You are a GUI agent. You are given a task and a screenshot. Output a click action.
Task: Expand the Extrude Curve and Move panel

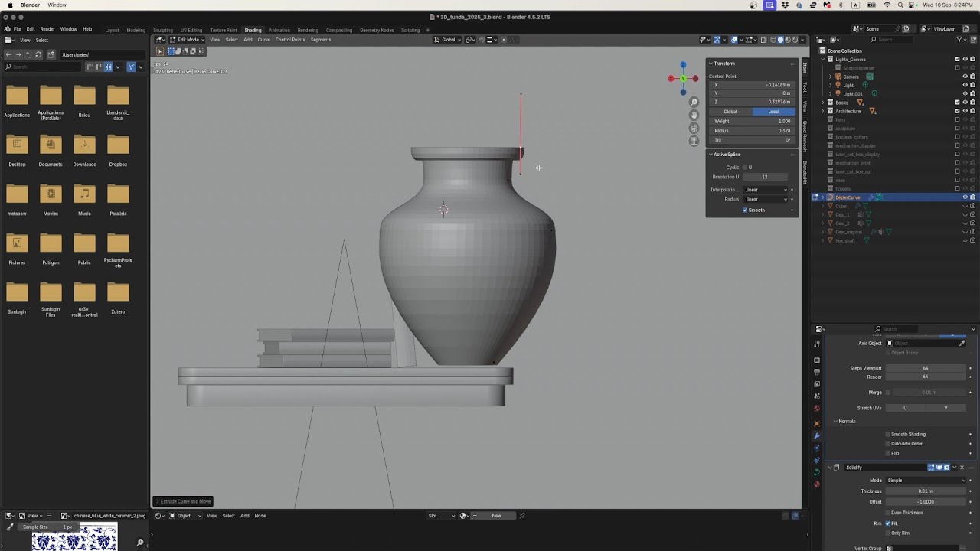[x=184, y=501]
